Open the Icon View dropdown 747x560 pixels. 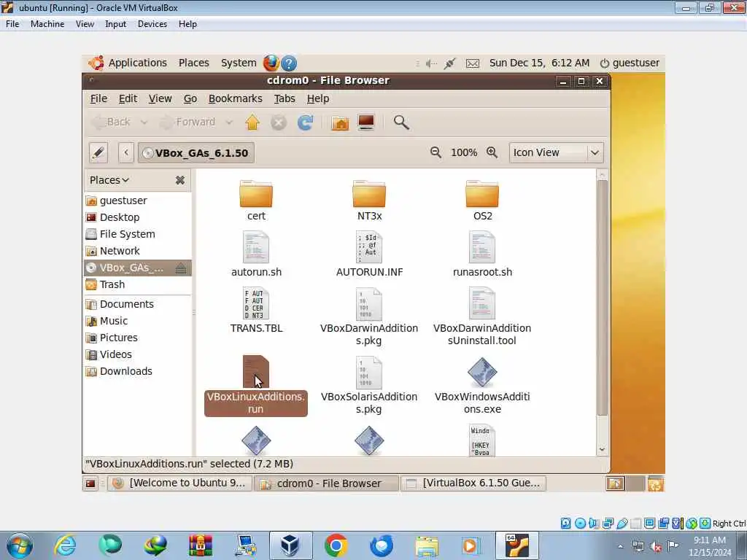(556, 152)
